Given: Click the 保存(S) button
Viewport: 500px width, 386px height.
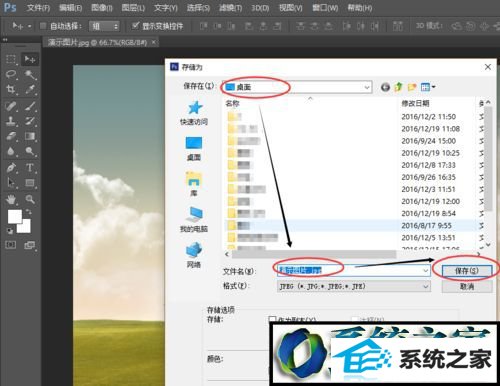Looking at the screenshot, I should [467, 271].
